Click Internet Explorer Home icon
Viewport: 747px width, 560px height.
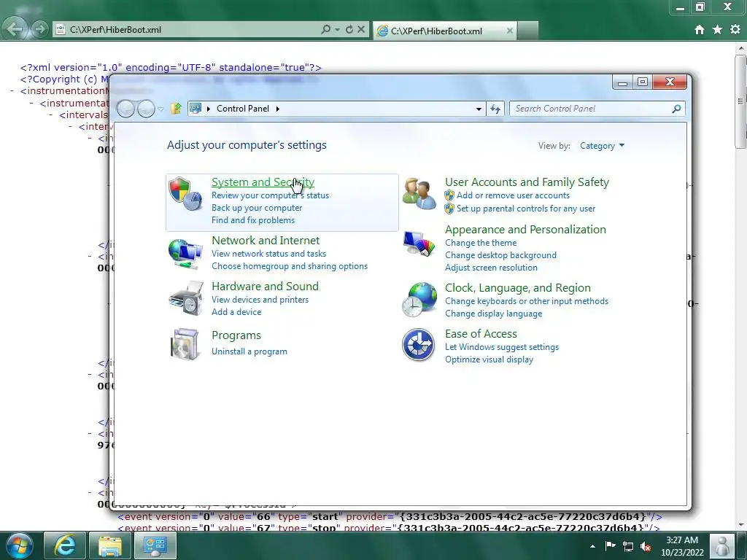700,29
